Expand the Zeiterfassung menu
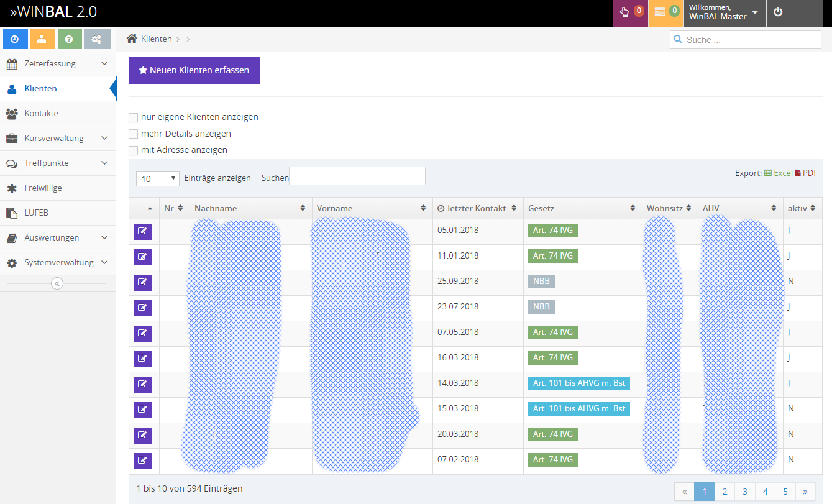This screenshot has width=832, height=504. tap(58, 63)
